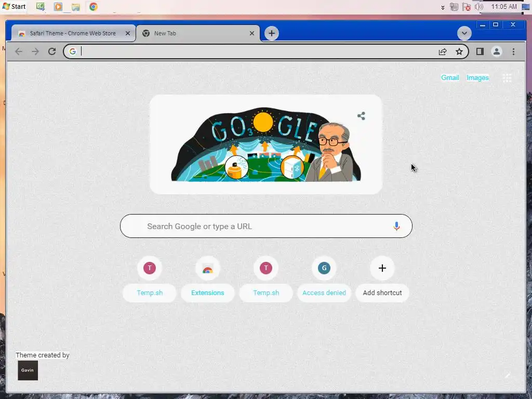Screen dimensions: 532x399
Task: Click the 11:05 AM clock
Action: pyautogui.click(x=504, y=7)
